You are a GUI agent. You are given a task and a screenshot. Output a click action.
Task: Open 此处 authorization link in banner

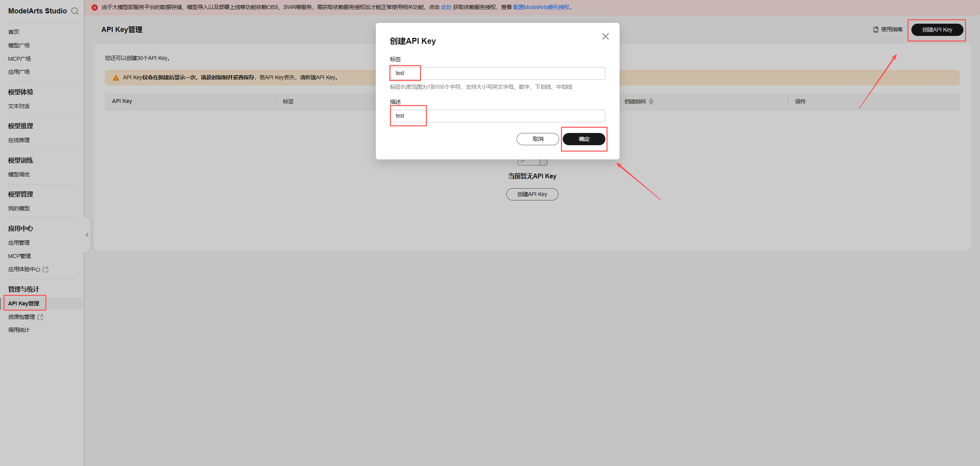click(x=446, y=7)
